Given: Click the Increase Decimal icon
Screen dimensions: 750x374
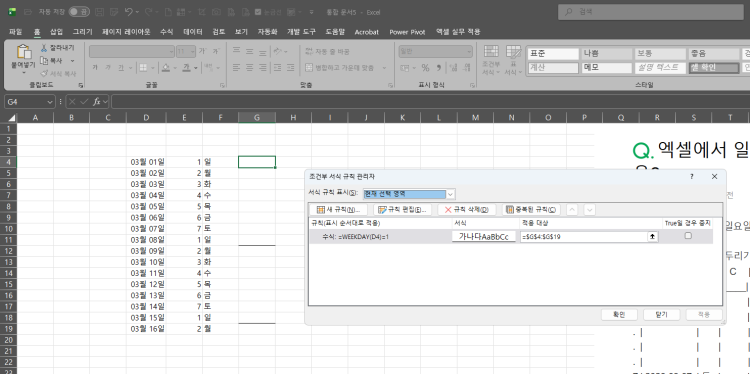Looking at the screenshot, I should tap(454, 68).
